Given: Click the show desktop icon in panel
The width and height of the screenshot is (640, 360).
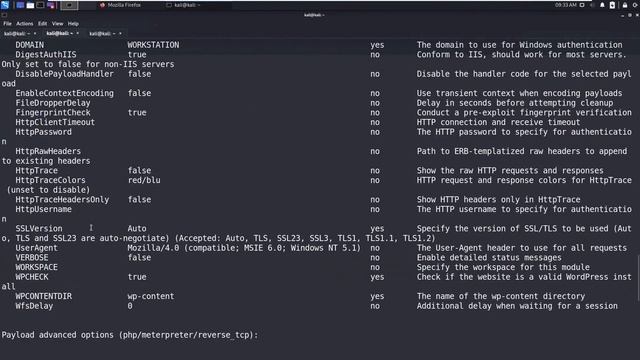Looking at the screenshot, I should tap(20, 5).
